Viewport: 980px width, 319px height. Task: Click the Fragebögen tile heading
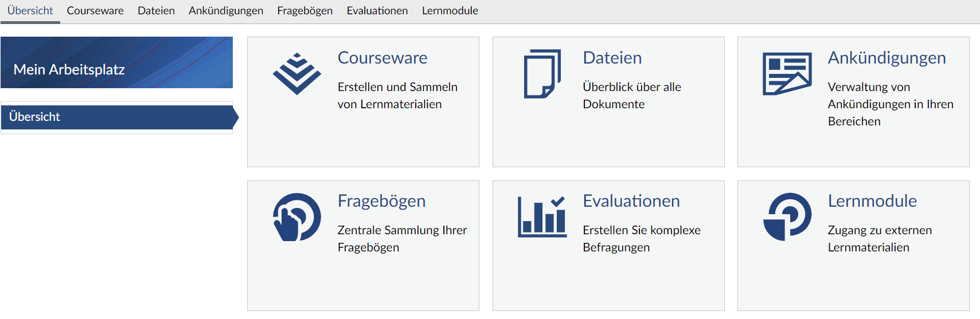pos(382,201)
